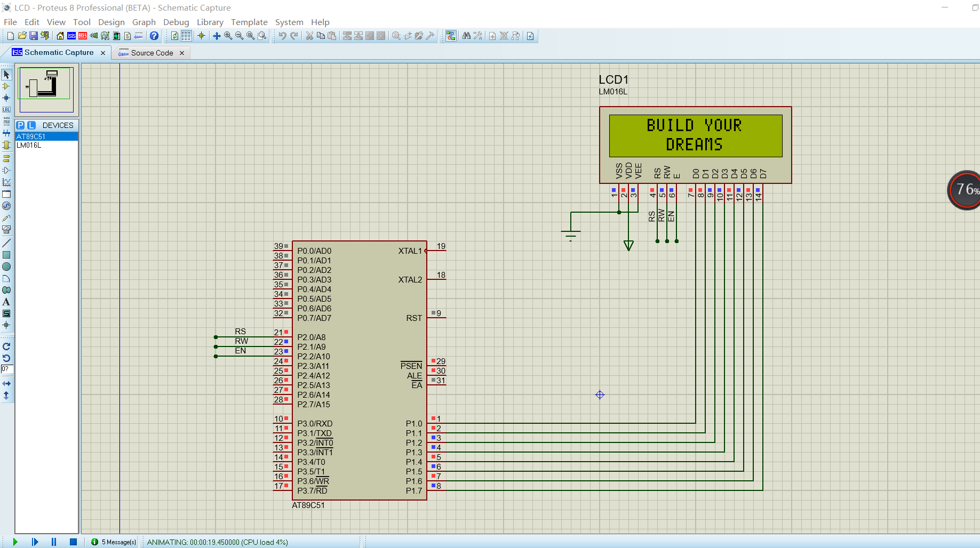Click the Cut scissors icon
The height and width of the screenshot is (548, 980).
pos(309,36)
